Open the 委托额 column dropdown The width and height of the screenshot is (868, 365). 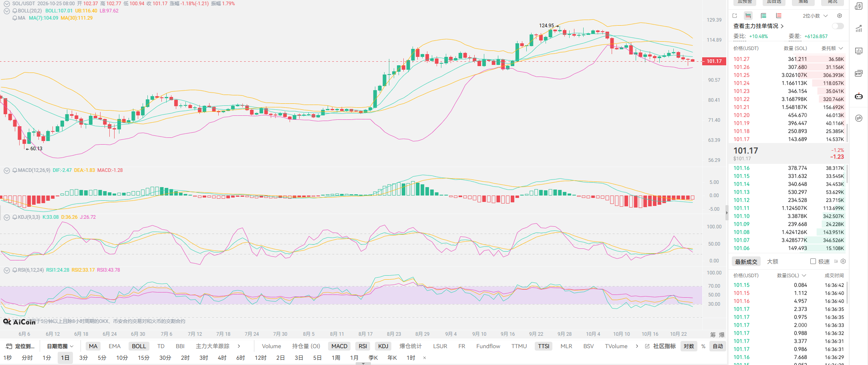pyautogui.click(x=832, y=48)
